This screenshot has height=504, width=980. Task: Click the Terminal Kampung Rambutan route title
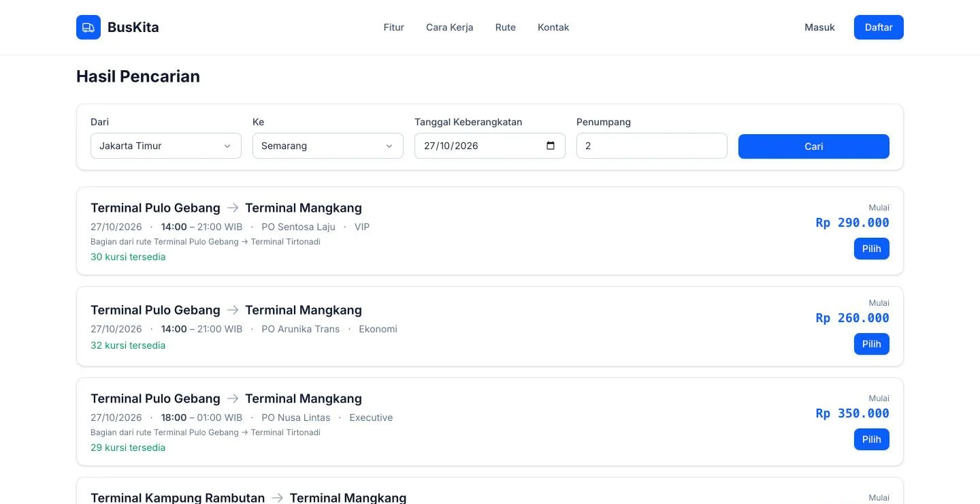click(x=248, y=498)
